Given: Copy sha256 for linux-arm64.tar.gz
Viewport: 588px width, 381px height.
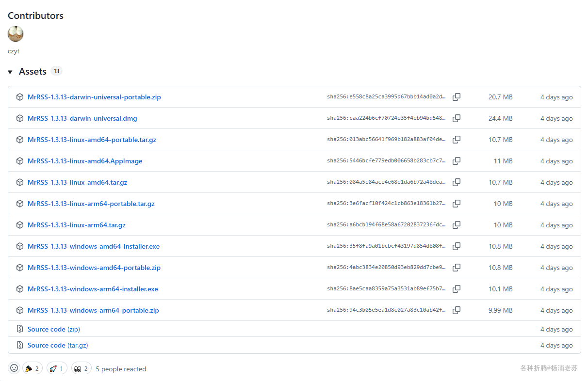Looking at the screenshot, I should (457, 225).
